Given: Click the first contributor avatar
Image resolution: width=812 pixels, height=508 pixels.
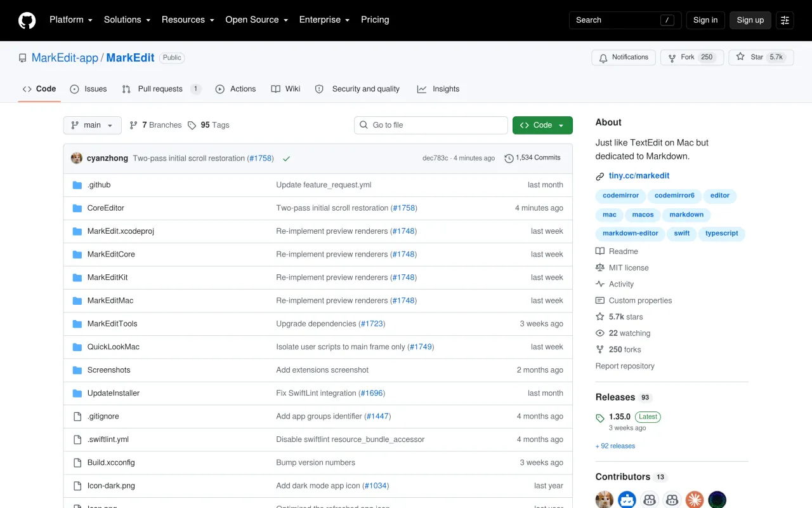Looking at the screenshot, I should [x=605, y=500].
